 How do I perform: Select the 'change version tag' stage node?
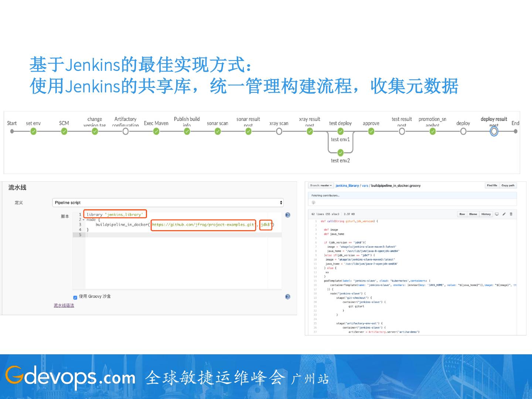tap(95, 131)
